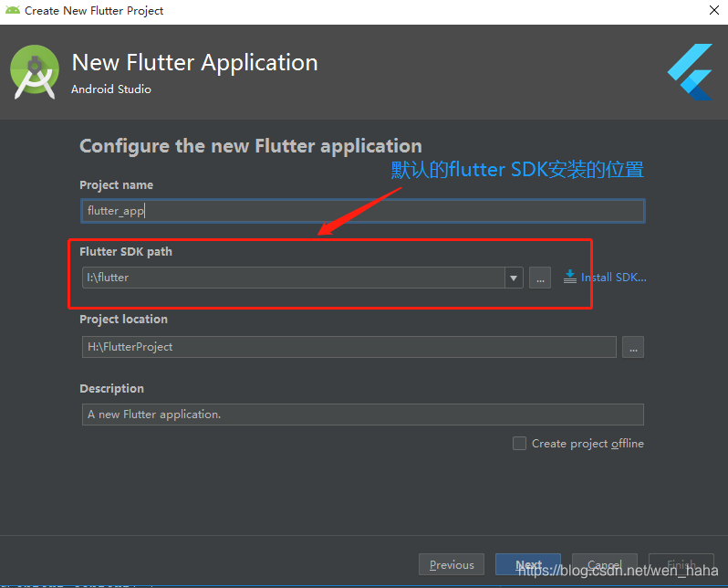
Task: Click the Previous button
Action: (452, 565)
